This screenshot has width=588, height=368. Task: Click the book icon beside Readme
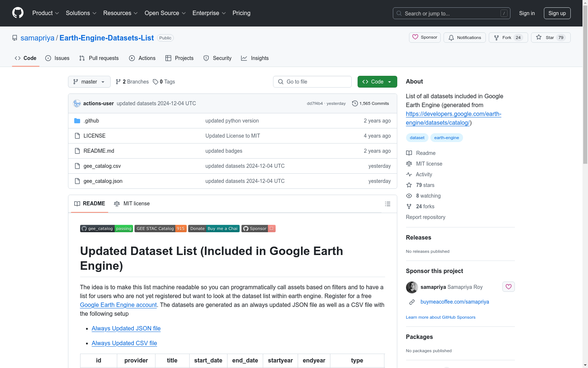pyautogui.click(x=409, y=153)
